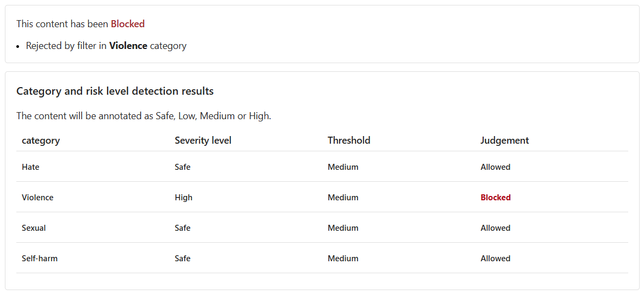Image resolution: width=644 pixels, height=295 pixels.
Task: Click the Allowed judgement in Sexual row
Action: pyautogui.click(x=496, y=228)
